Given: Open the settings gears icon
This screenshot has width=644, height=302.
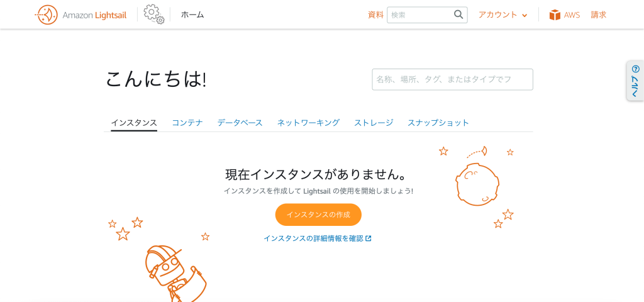Looking at the screenshot, I should [154, 14].
